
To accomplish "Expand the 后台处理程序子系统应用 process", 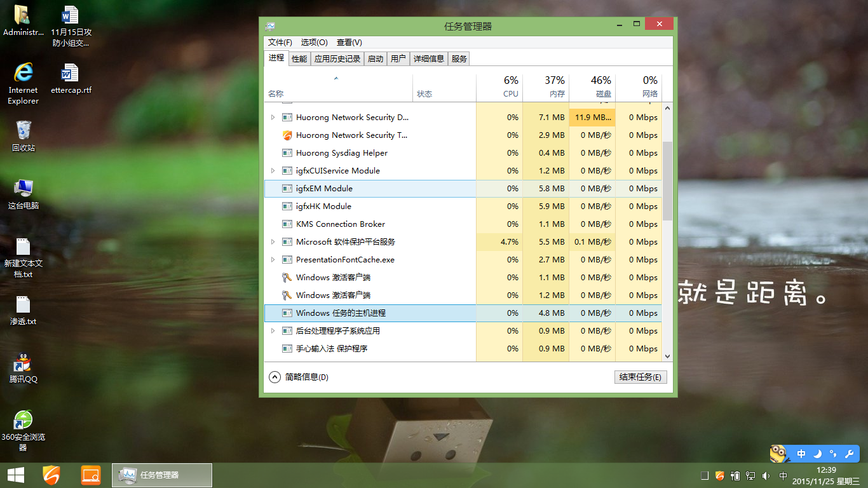I will 273,331.
